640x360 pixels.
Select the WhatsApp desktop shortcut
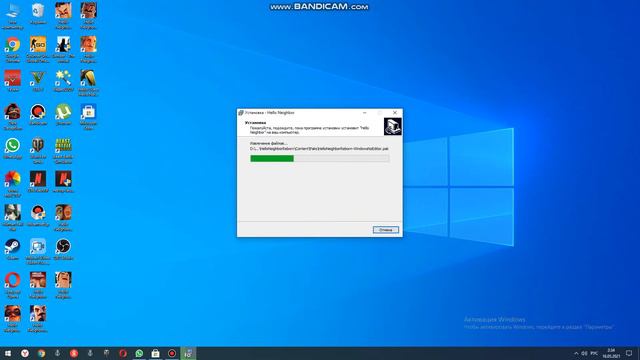pyautogui.click(x=13, y=148)
